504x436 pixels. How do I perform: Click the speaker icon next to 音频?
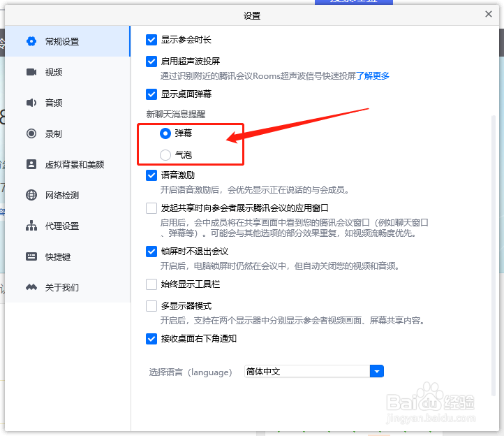point(31,103)
